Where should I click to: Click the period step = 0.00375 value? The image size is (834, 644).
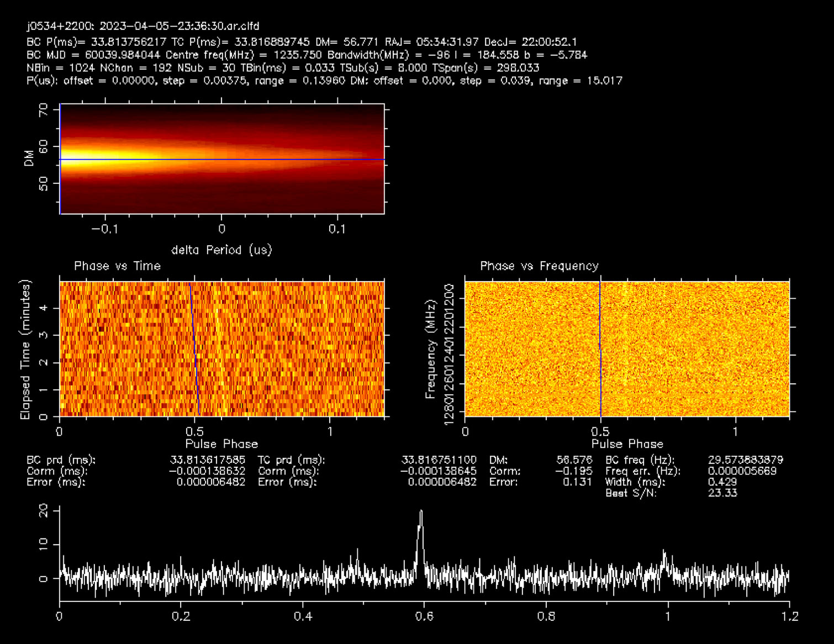(x=205, y=81)
